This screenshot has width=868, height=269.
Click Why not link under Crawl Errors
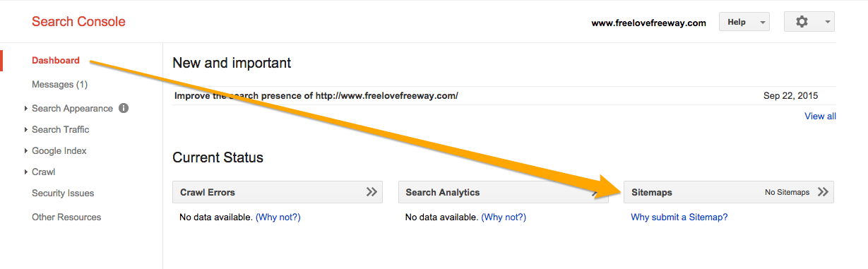point(278,217)
